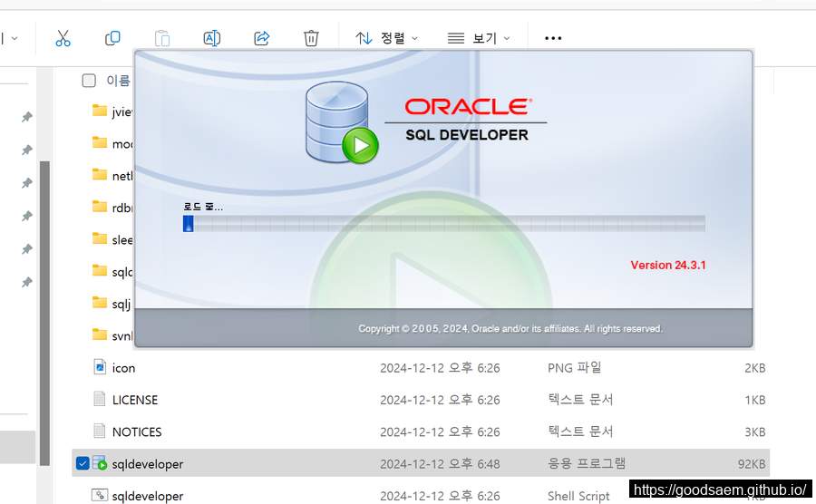This screenshot has width=816, height=504.
Task: Click the PNG 파일 type cell
Action: (574, 368)
